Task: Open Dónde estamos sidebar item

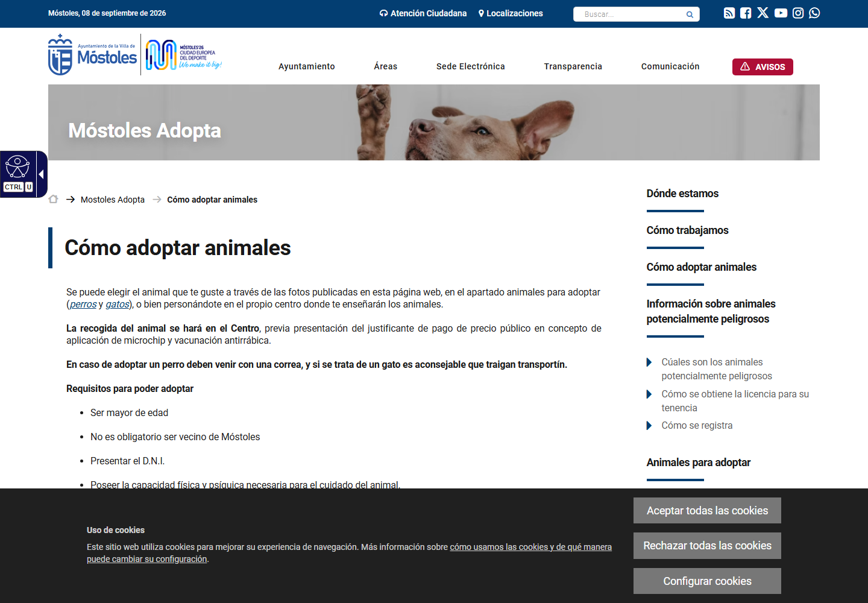Action: (682, 194)
